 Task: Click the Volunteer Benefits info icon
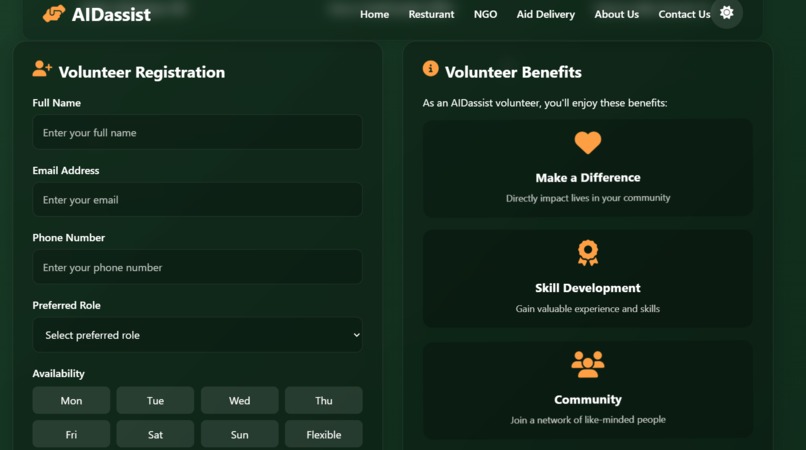coord(431,68)
